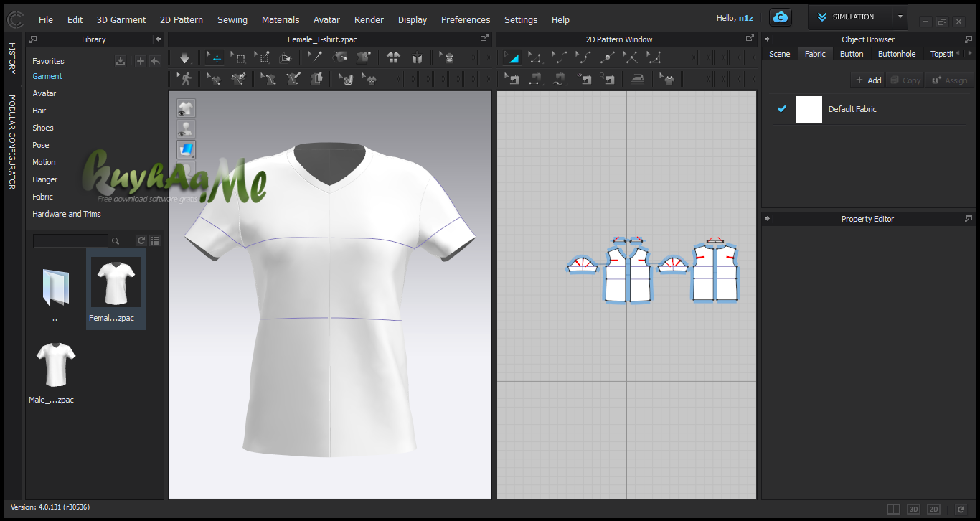This screenshot has width=980, height=521.
Task: Open the SIMULATION mode dropdown arrow
Action: pyautogui.click(x=900, y=17)
